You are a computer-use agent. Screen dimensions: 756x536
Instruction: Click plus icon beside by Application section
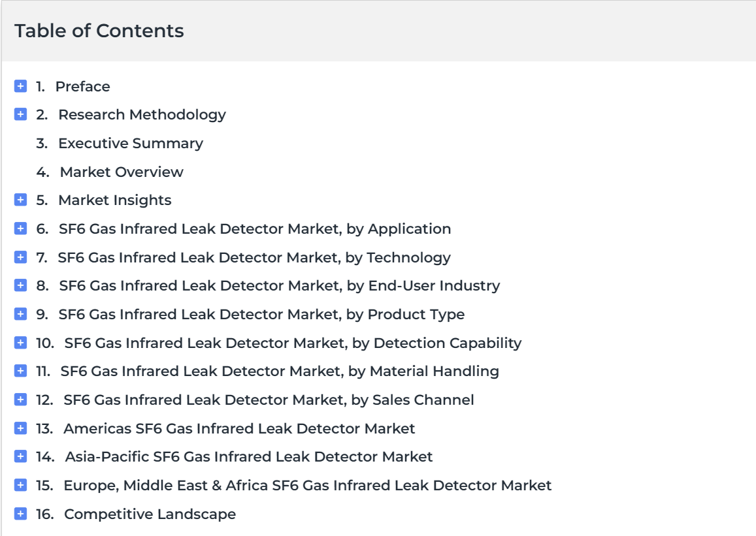tap(20, 229)
